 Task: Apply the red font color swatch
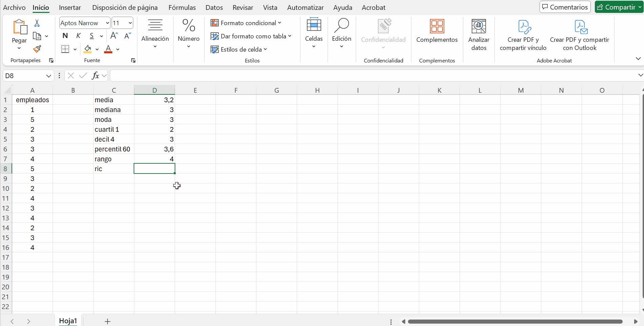coord(108,49)
